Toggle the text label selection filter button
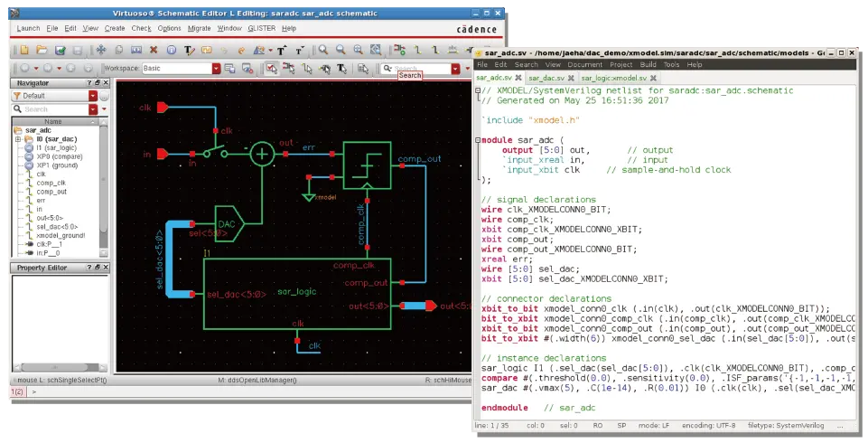868x443 pixels. pyautogui.click(x=341, y=68)
